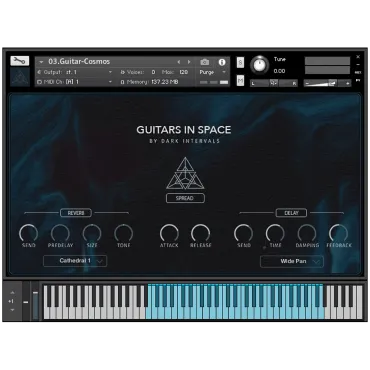370x370 pixels.
Task: Shift keyboard octave up arrow
Action: 12,293
